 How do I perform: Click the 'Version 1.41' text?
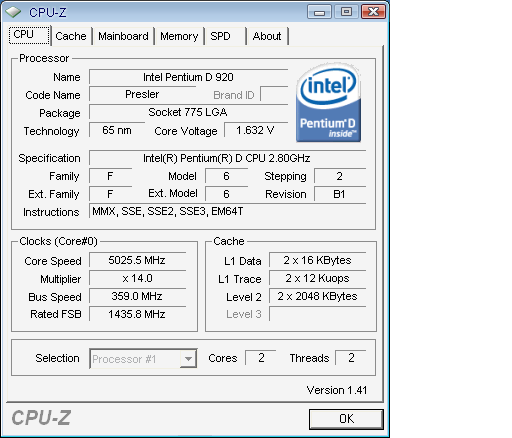(337, 390)
